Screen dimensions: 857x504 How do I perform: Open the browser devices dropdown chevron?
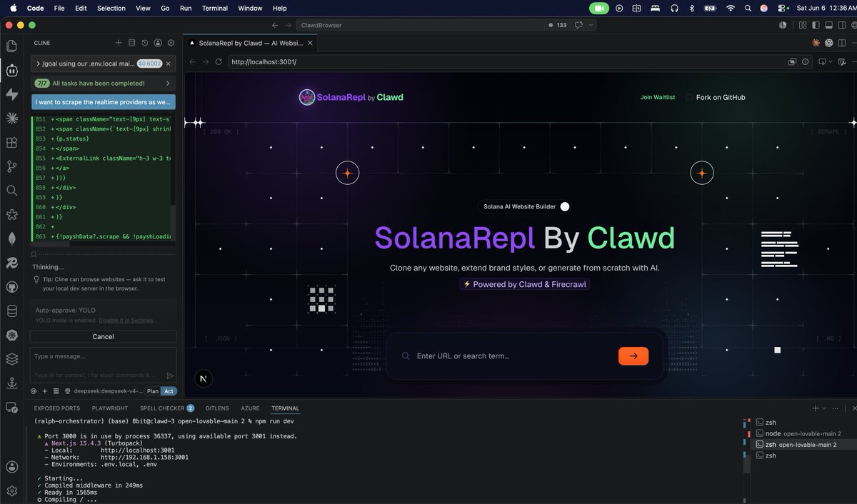832,62
